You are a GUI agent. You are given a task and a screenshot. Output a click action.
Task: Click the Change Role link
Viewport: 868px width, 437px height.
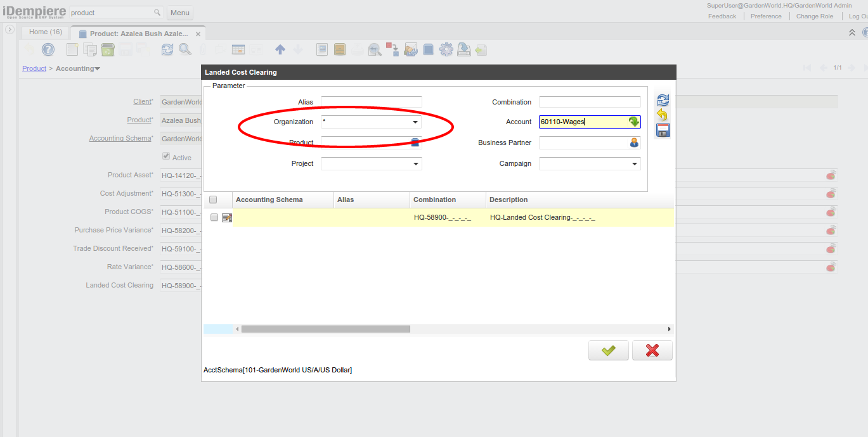(x=815, y=16)
